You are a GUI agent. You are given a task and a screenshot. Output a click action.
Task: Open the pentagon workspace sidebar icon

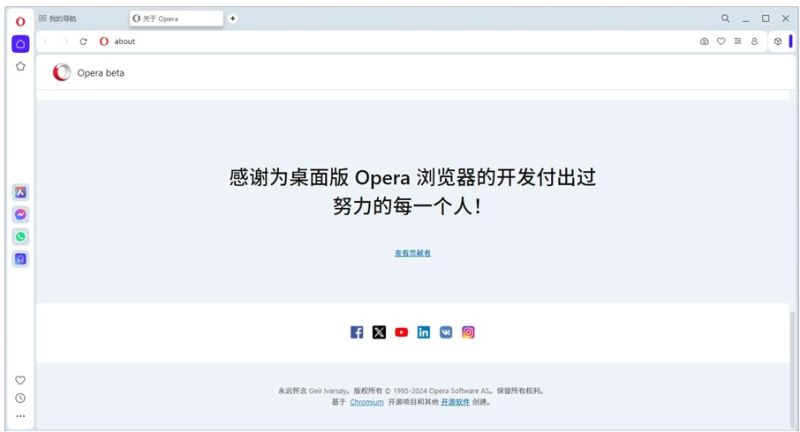tap(20, 66)
